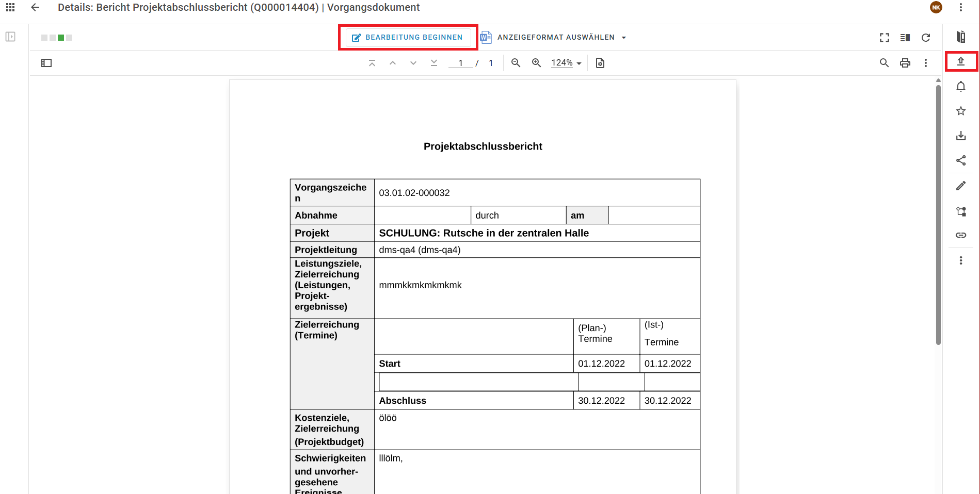The height and width of the screenshot is (494, 980).
Task: Open notifications with the bell icon
Action: (x=960, y=87)
